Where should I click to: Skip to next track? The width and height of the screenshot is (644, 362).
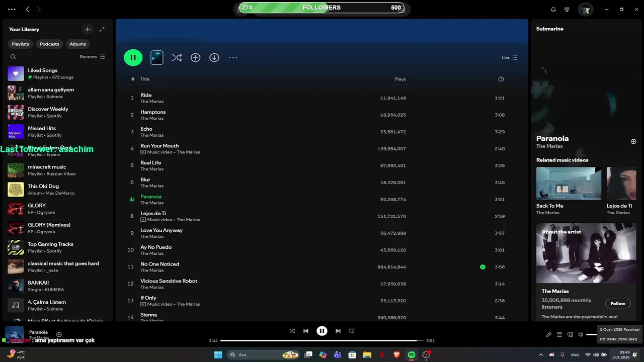click(x=338, y=331)
